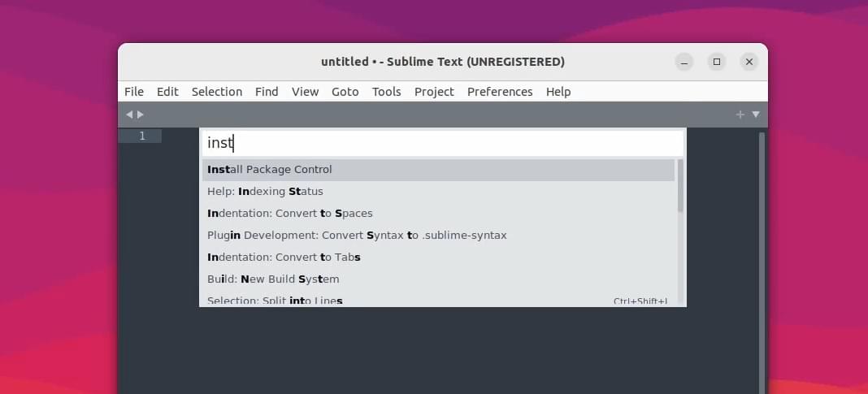Close the Sublime Text window
This screenshot has width=868, height=394.
coord(749,62)
